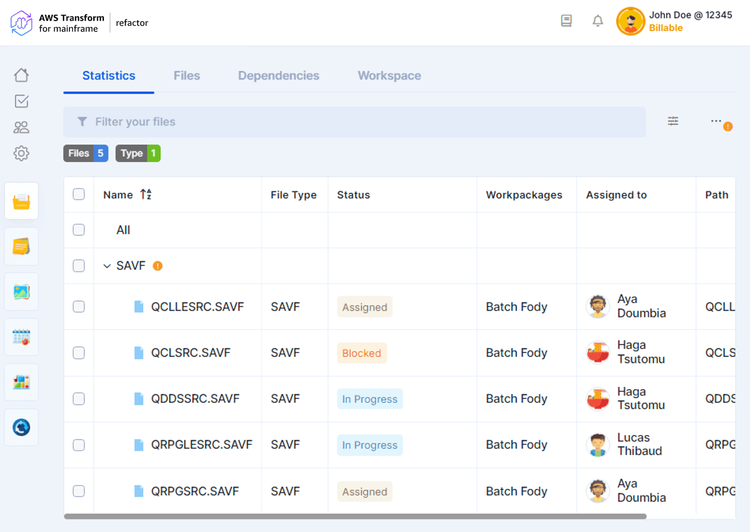Click the Files 5 filter badge
This screenshot has height=532, width=750.
(x=86, y=153)
